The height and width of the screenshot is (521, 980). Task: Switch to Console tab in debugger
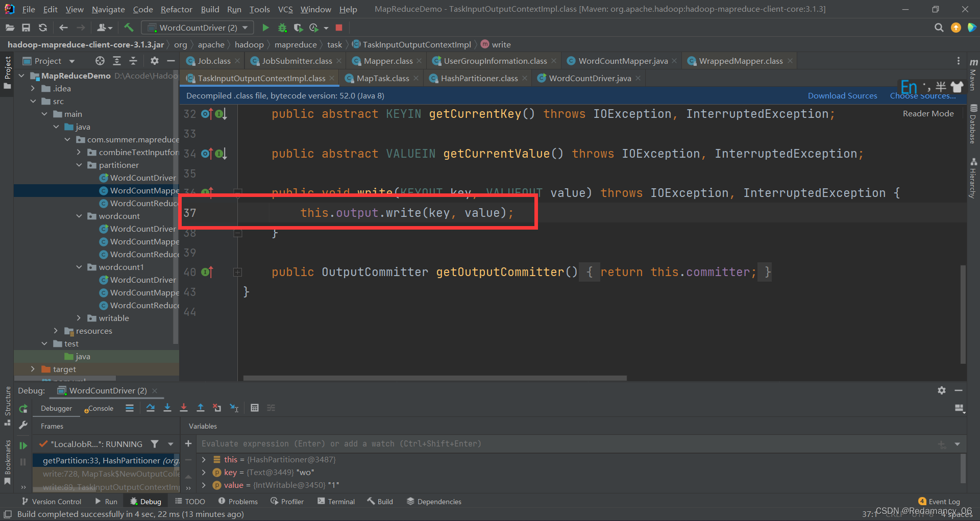coord(100,408)
